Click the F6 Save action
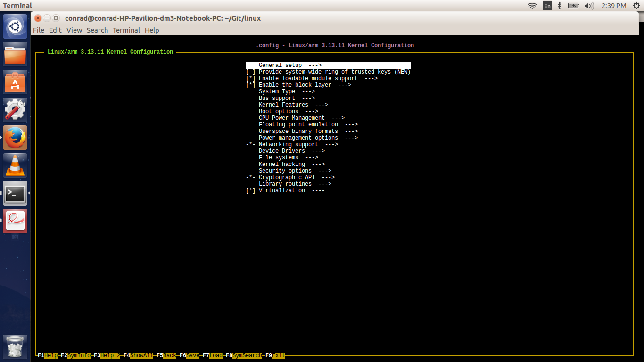The image size is (644, 362). click(x=192, y=355)
